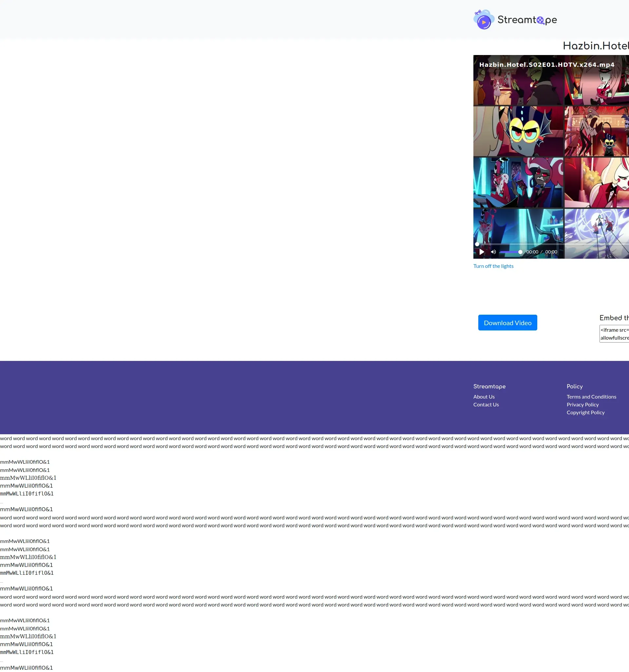Open the Privacy Policy link
The height and width of the screenshot is (672, 629).
582,405
